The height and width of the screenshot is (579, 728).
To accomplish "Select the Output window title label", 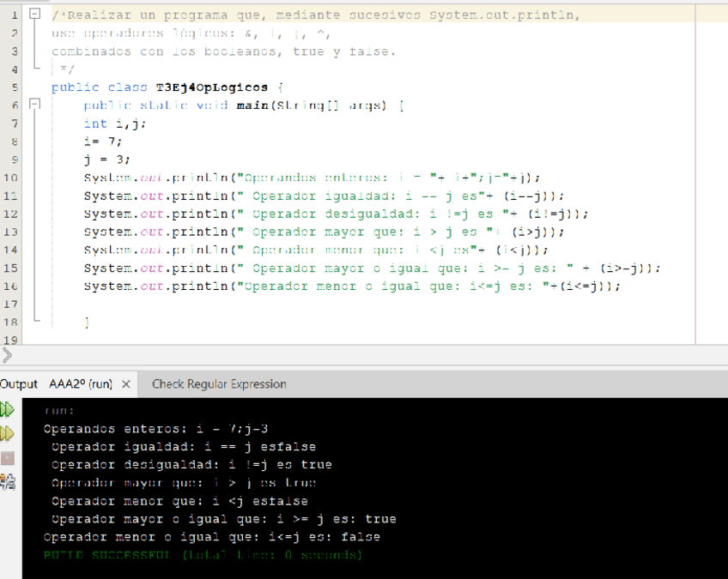I will [19, 384].
